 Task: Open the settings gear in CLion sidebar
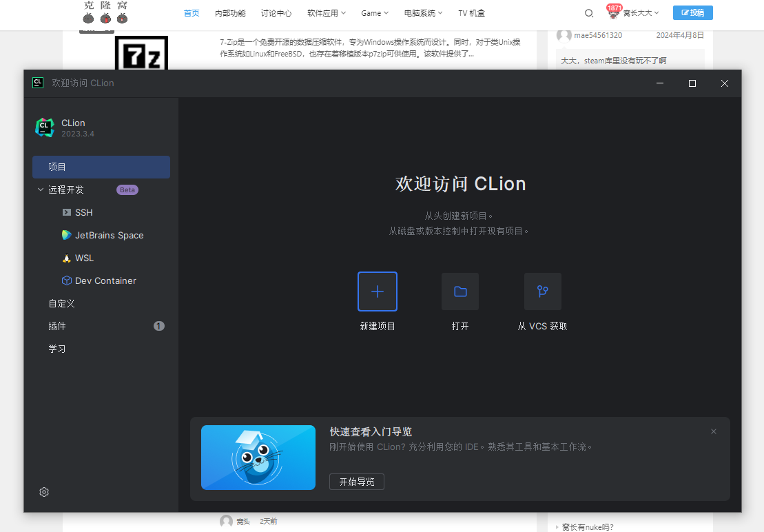(44, 492)
